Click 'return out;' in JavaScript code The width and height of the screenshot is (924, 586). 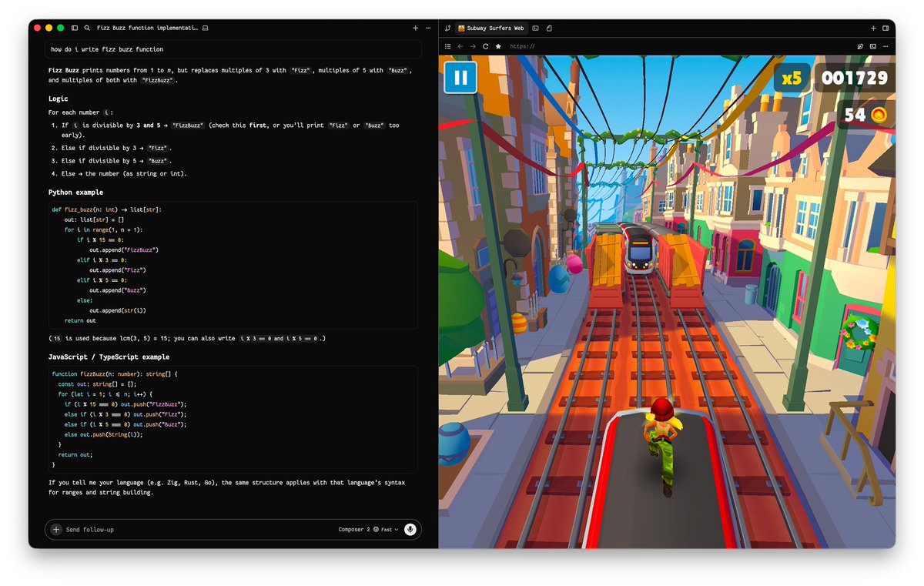coord(75,455)
